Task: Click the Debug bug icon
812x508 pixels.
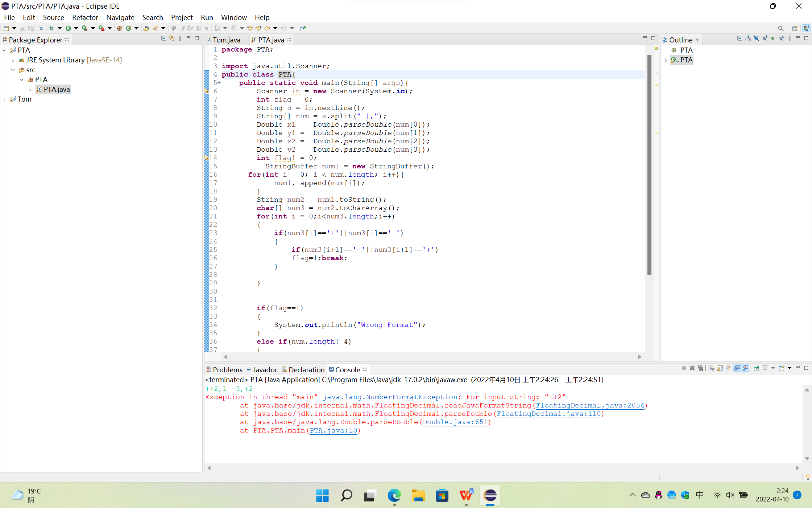Action: (52, 28)
